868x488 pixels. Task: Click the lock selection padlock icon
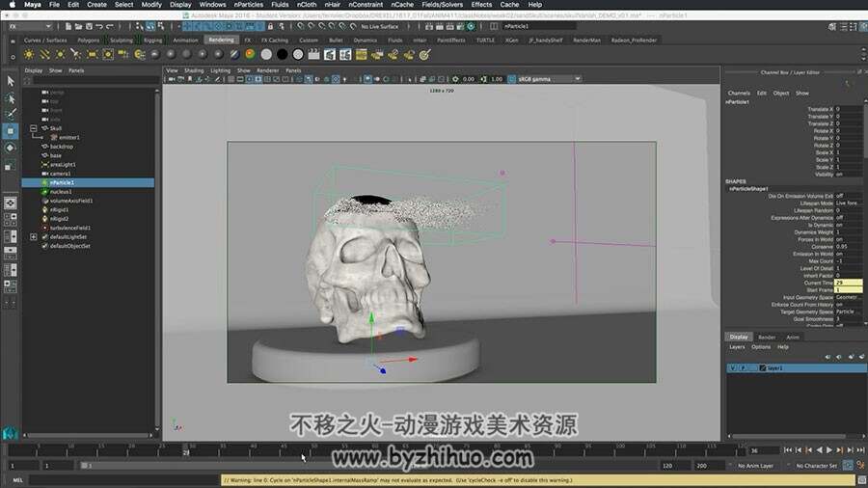pos(270,26)
